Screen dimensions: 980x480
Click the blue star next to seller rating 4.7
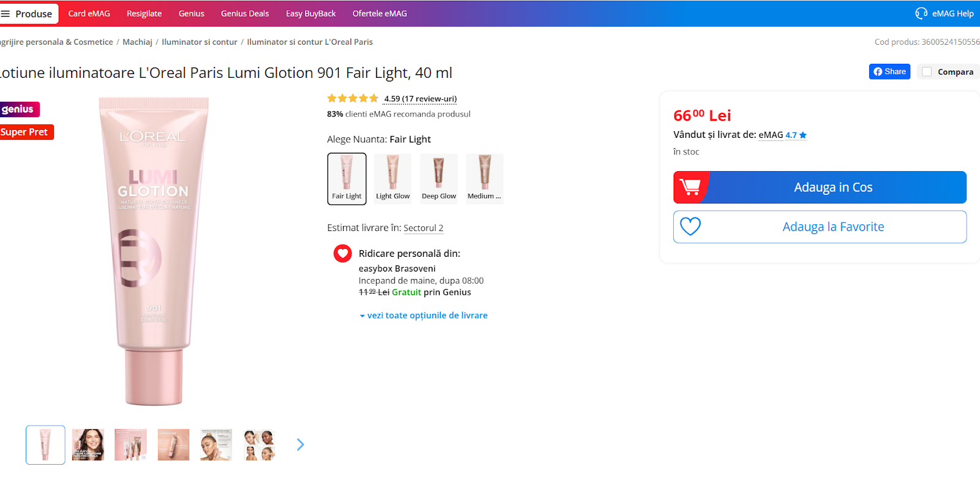point(803,135)
